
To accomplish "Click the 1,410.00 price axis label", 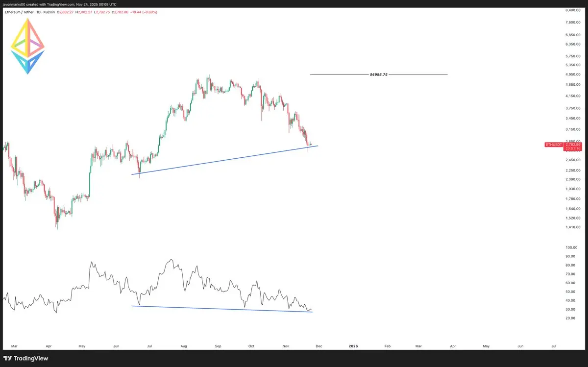I will tap(573, 227).
